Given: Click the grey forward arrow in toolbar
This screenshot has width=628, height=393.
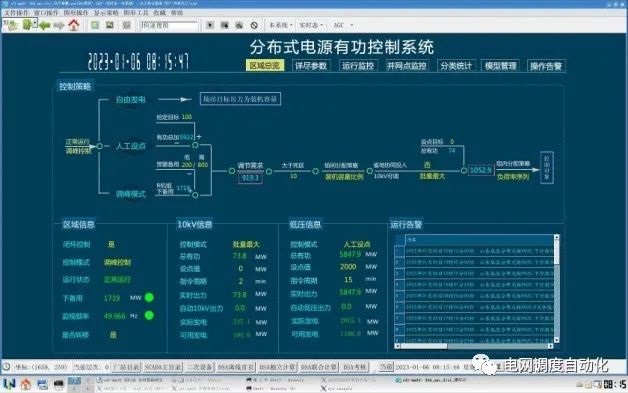Looking at the screenshot, I should pyautogui.click(x=59, y=25).
